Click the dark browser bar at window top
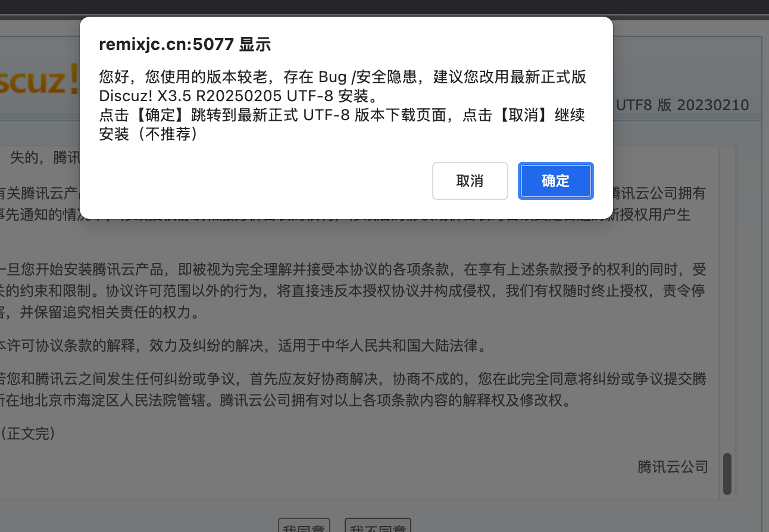 point(384,7)
